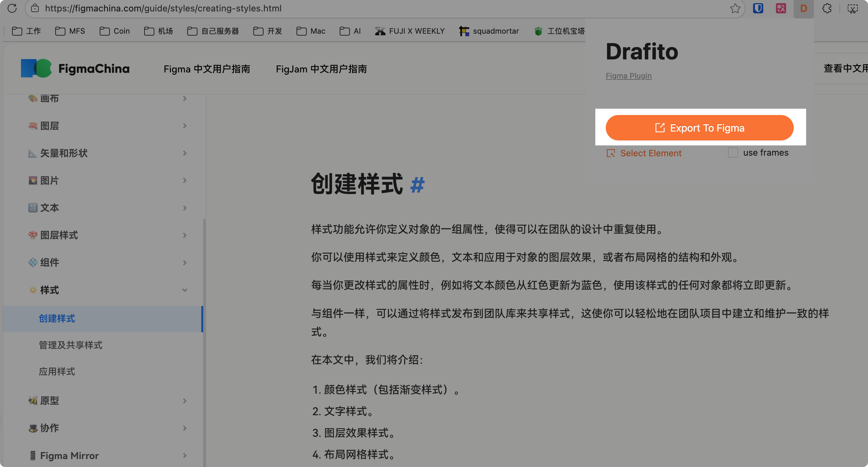Bookmark page with star icon
868x467 pixels.
pos(735,8)
